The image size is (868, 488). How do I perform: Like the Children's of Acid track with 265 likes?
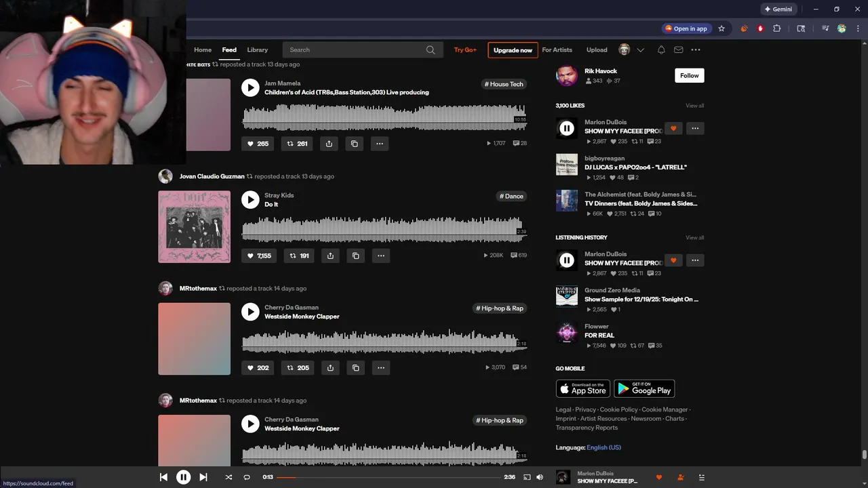click(258, 144)
